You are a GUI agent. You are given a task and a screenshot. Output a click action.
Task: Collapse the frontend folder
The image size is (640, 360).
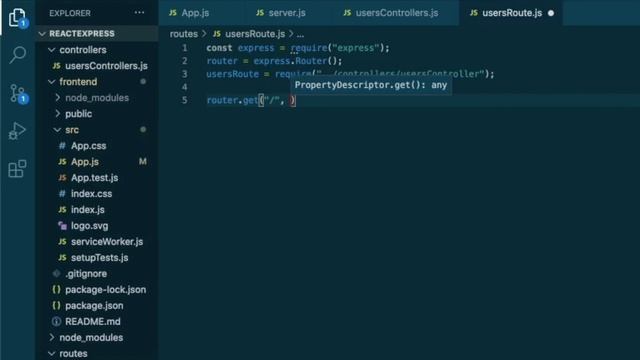tap(51, 82)
